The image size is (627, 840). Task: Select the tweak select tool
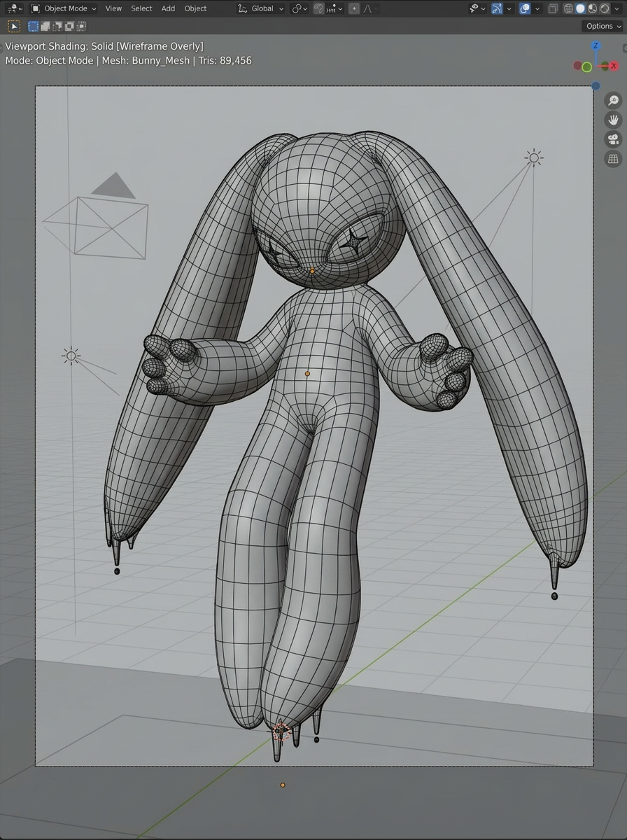(x=14, y=26)
